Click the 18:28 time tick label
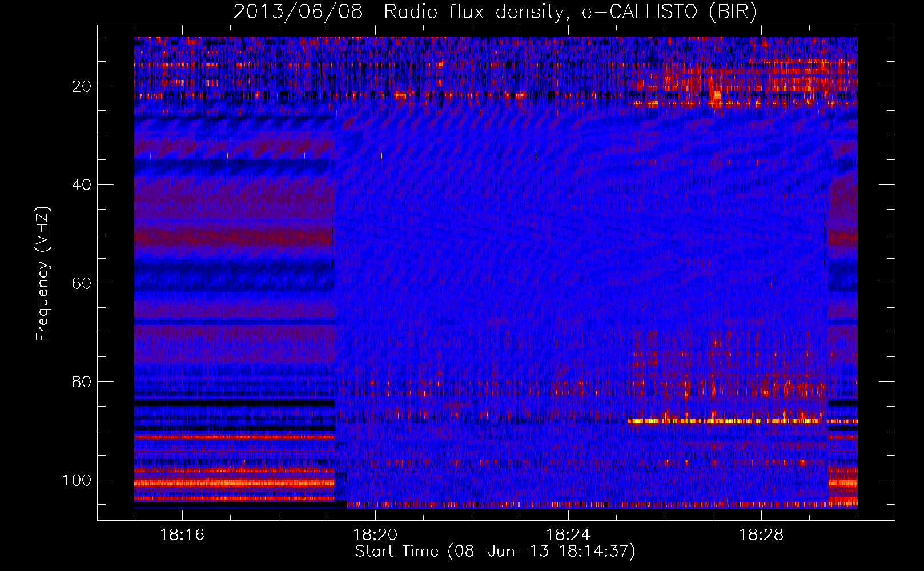The height and width of the screenshot is (571, 924). click(761, 535)
